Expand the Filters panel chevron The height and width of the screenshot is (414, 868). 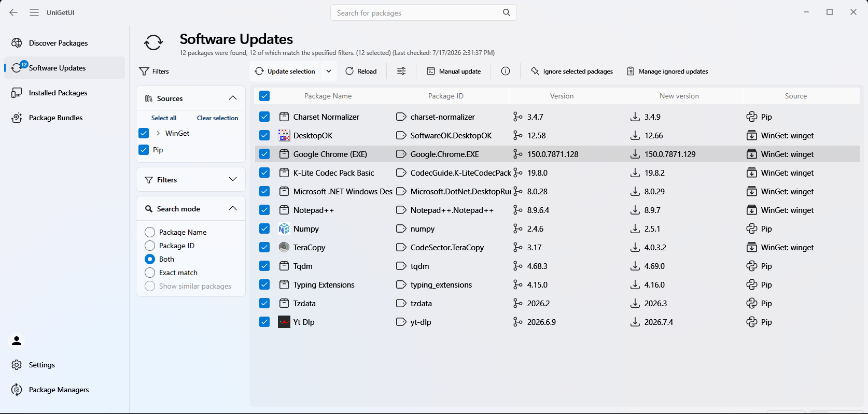233,179
